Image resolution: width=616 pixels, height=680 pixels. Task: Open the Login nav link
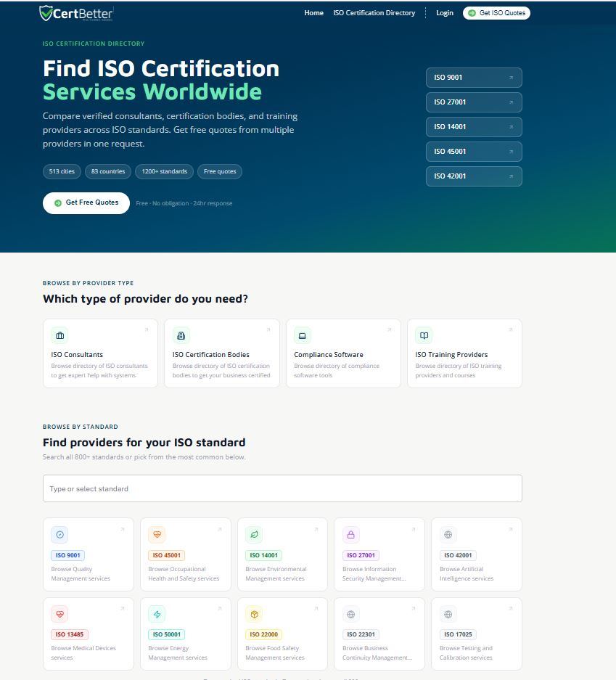(x=445, y=13)
